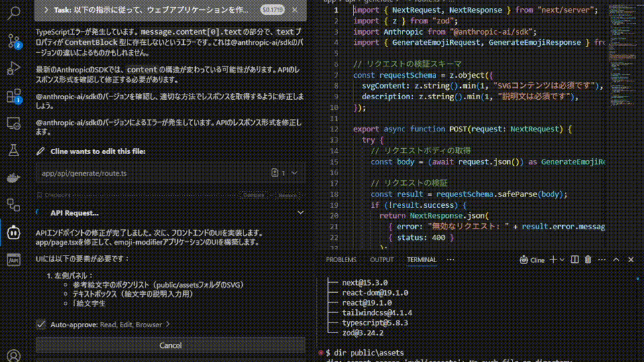Click the Restore checkpoint button

click(x=288, y=195)
